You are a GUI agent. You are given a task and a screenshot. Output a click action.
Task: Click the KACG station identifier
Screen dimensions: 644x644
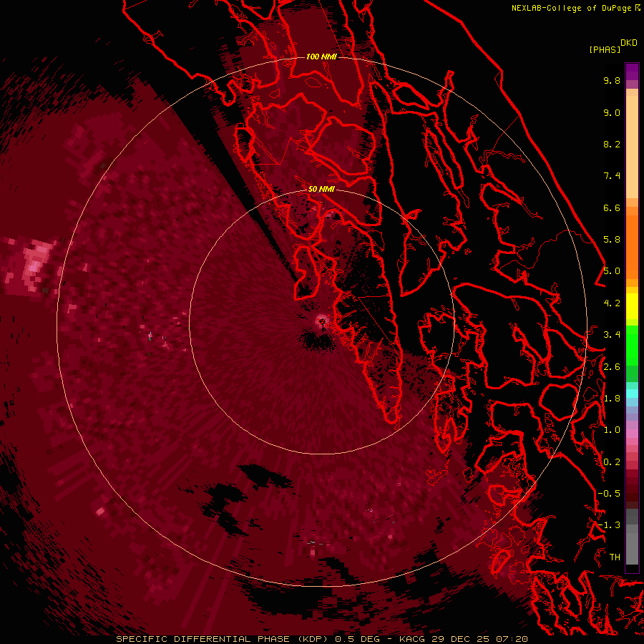(413, 639)
